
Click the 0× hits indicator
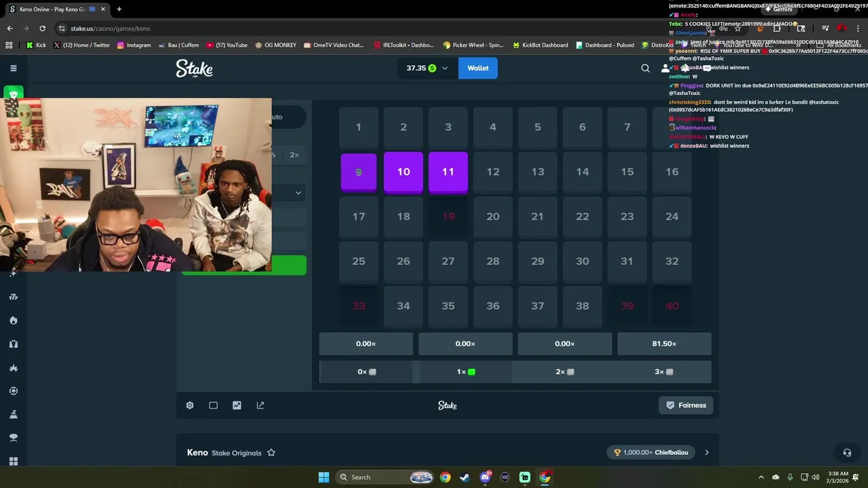coord(366,372)
